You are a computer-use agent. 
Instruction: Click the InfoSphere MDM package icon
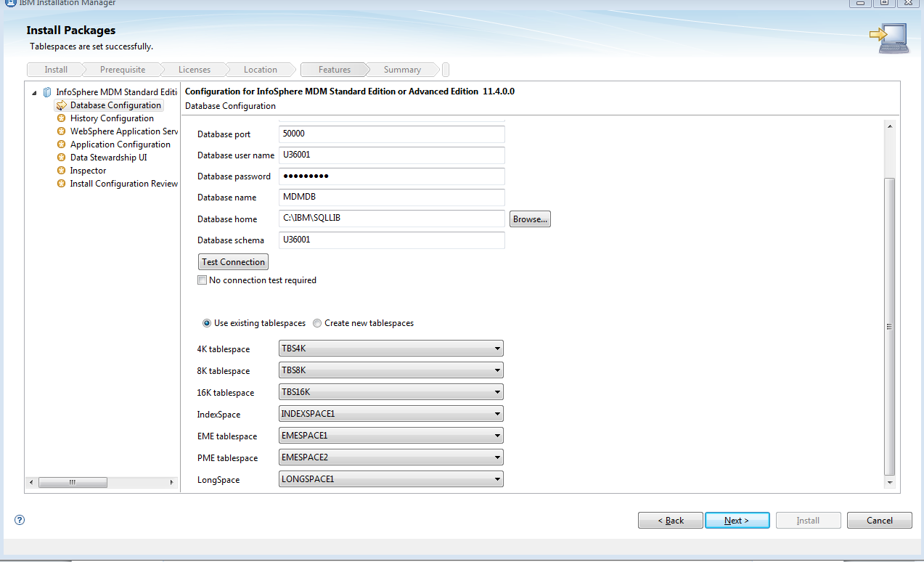coord(47,92)
